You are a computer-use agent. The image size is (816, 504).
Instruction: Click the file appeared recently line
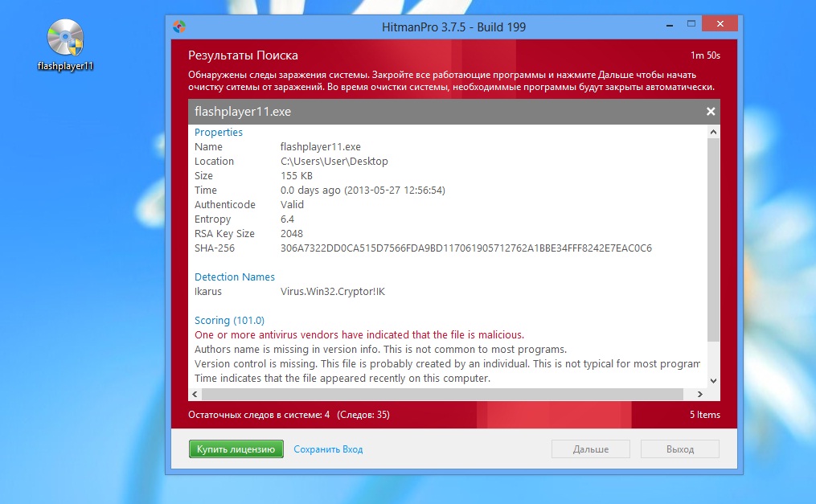[342, 378]
